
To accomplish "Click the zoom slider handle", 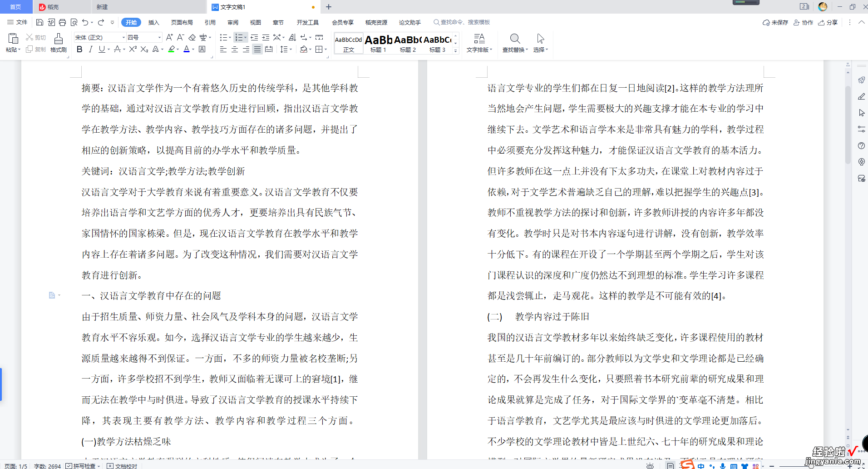I will click(811, 466).
